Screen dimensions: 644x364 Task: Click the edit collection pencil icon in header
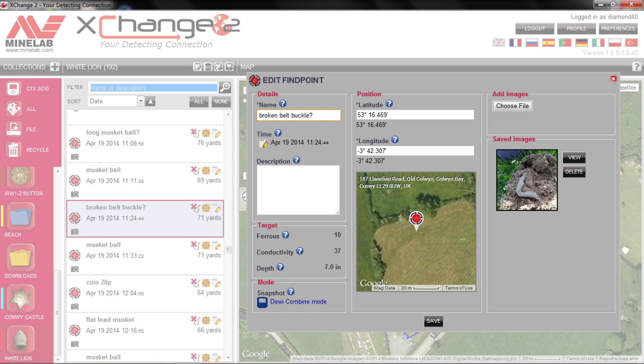198,66
